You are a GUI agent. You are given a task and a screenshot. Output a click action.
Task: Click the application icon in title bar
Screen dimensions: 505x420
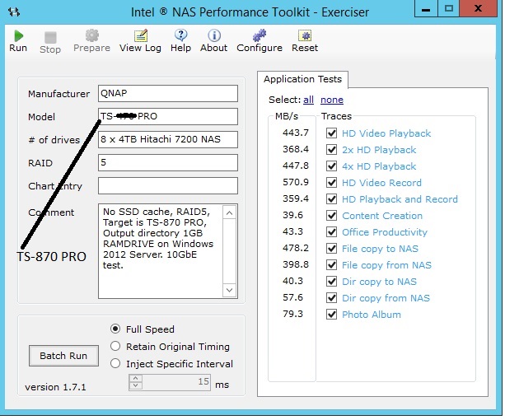tap(14, 12)
